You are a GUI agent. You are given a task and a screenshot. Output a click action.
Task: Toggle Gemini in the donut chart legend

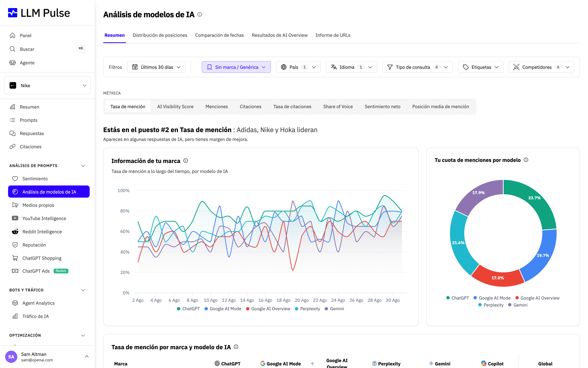point(518,305)
